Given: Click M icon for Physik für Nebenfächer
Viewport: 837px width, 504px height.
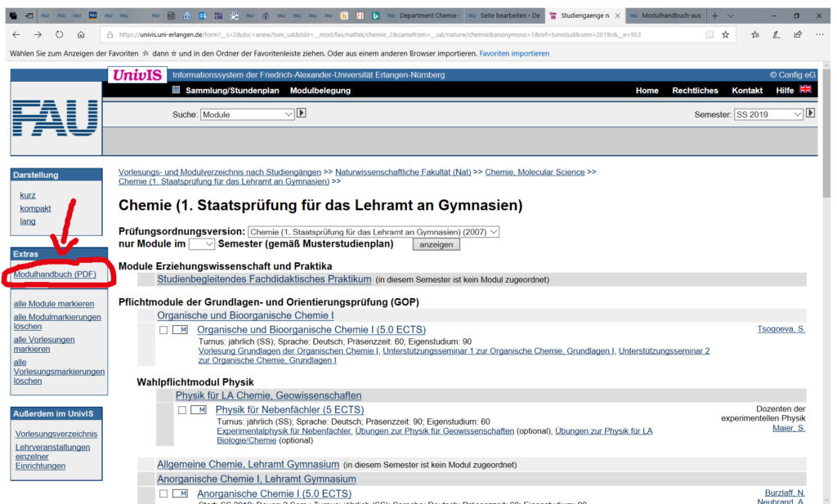Looking at the screenshot, I should coord(199,409).
